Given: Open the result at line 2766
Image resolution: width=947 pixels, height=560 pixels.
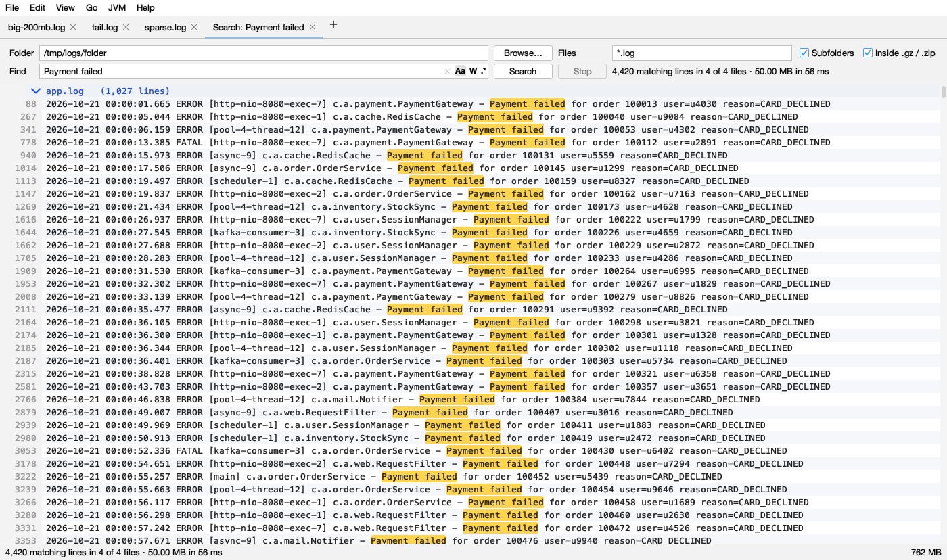Looking at the screenshot, I should click(x=471, y=400).
